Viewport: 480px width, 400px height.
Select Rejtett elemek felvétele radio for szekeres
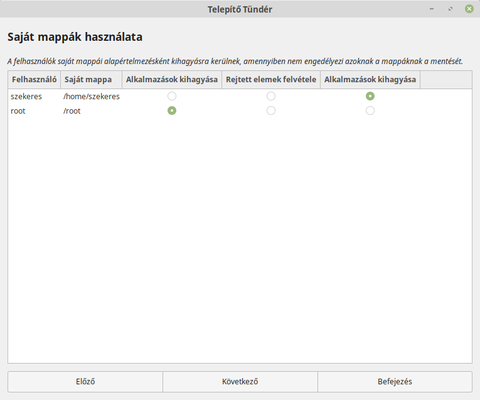271,96
